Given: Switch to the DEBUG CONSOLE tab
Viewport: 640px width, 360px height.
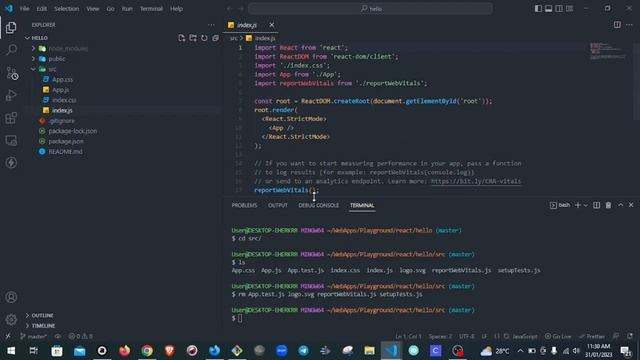Looking at the screenshot, I should (x=318, y=205).
